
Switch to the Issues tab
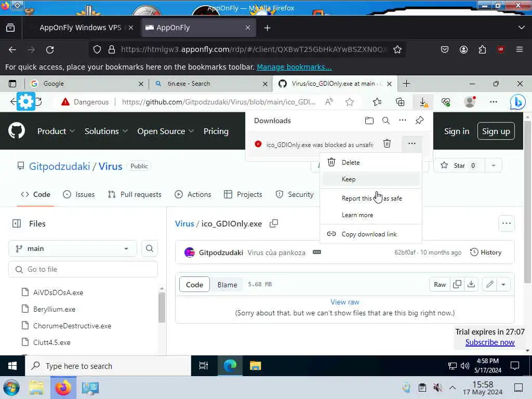click(x=79, y=194)
